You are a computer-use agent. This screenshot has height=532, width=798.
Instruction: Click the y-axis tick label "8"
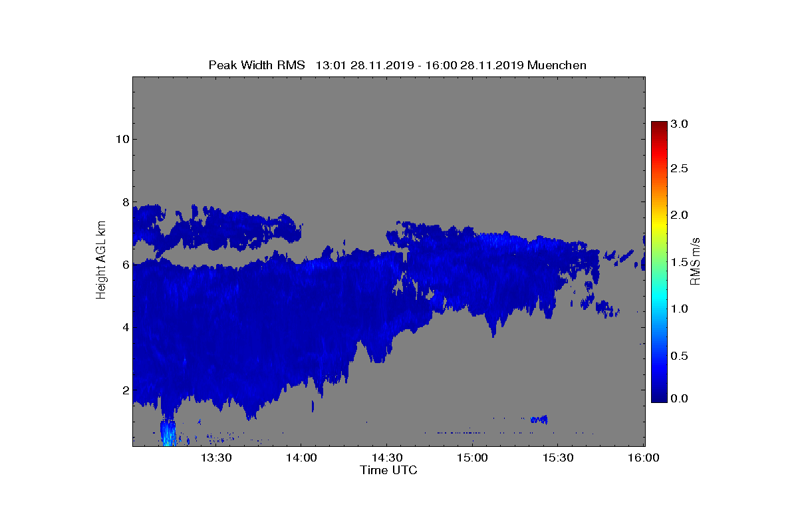click(124, 202)
